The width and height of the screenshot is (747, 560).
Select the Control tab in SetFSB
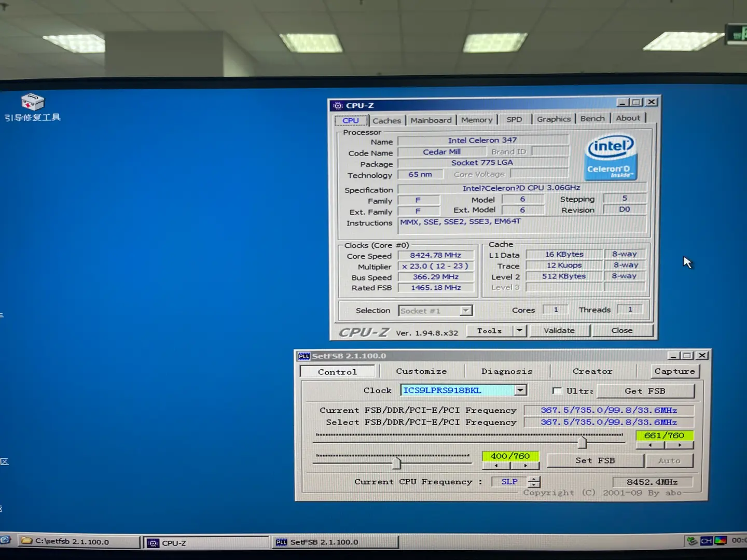point(337,372)
